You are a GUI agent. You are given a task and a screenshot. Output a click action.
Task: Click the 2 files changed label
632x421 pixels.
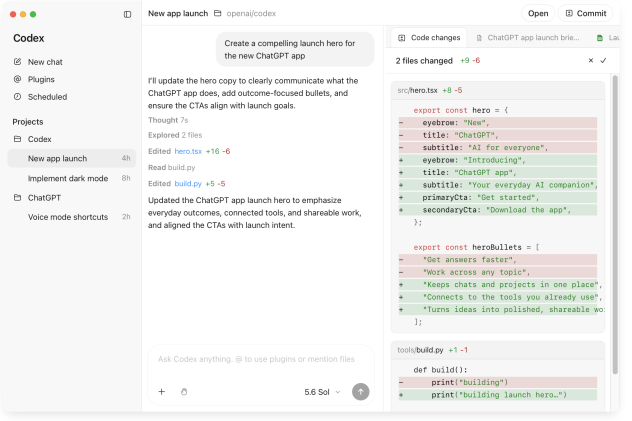424,60
